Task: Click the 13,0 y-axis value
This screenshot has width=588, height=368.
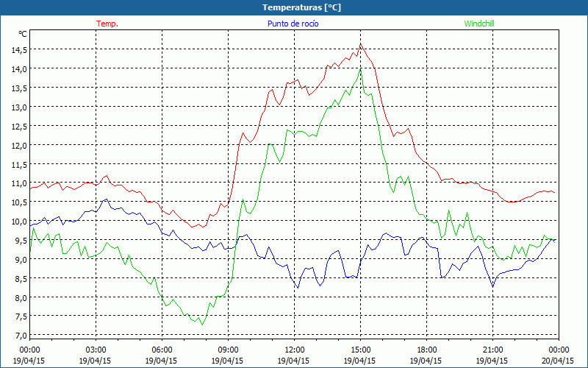Action: [19, 107]
